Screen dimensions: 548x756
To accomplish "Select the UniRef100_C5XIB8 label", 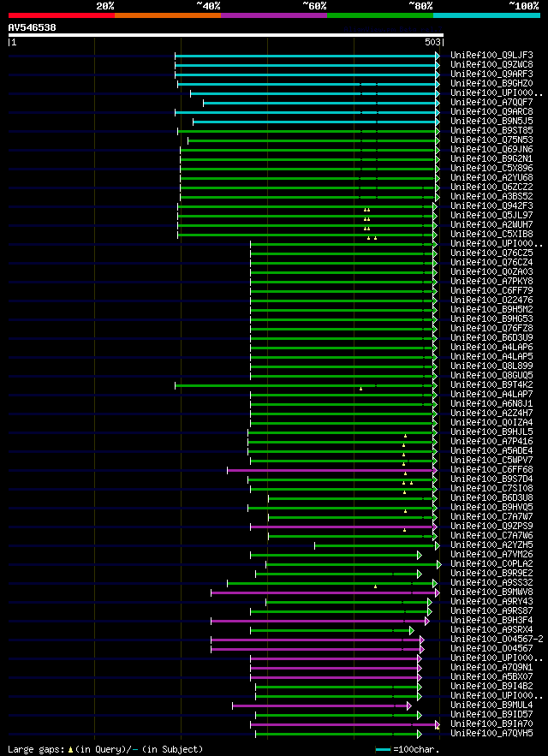I will [x=491, y=235].
